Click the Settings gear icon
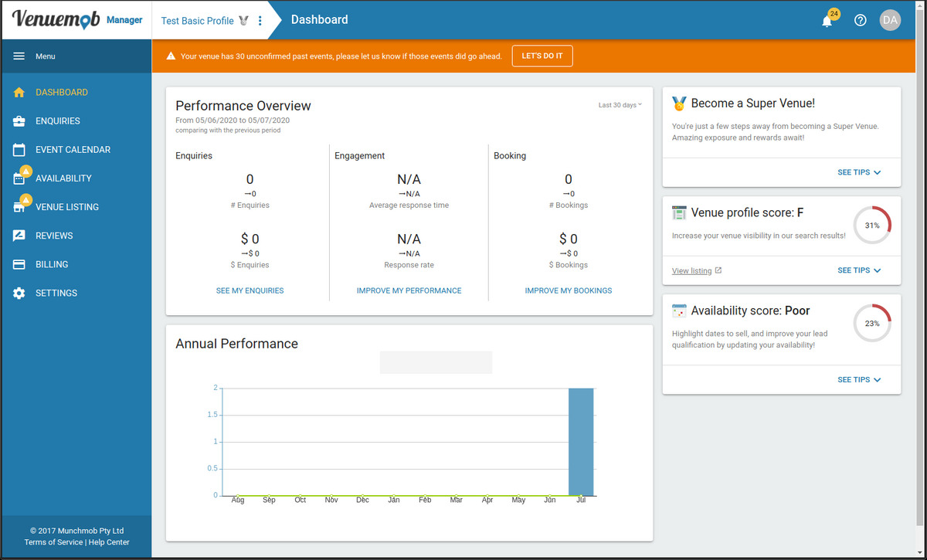The width and height of the screenshot is (927, 560). click(x=19, y=294)
